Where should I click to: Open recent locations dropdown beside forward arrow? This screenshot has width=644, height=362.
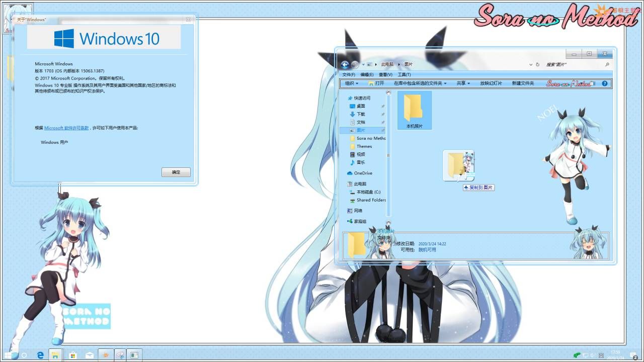(x=363, y=64)
